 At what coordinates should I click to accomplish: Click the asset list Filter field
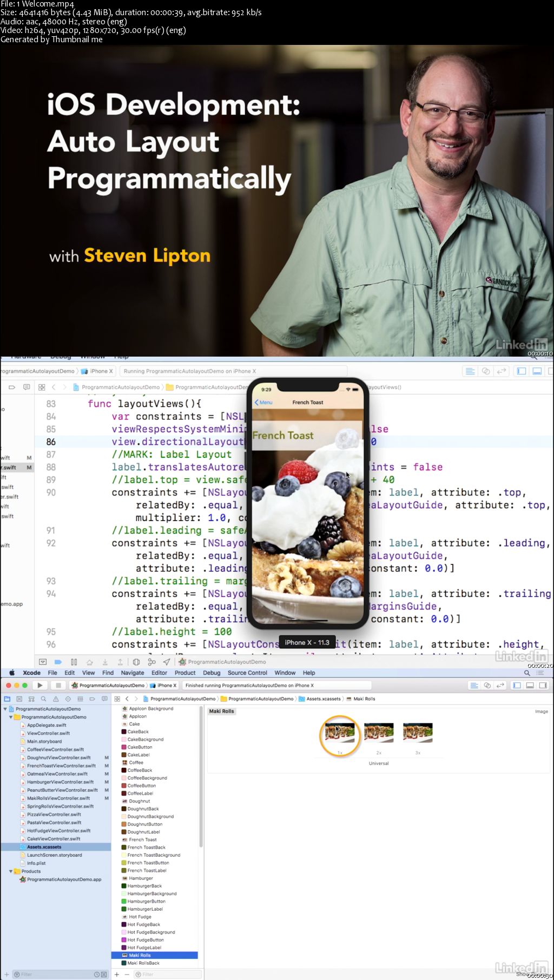(x=168, y=974)
